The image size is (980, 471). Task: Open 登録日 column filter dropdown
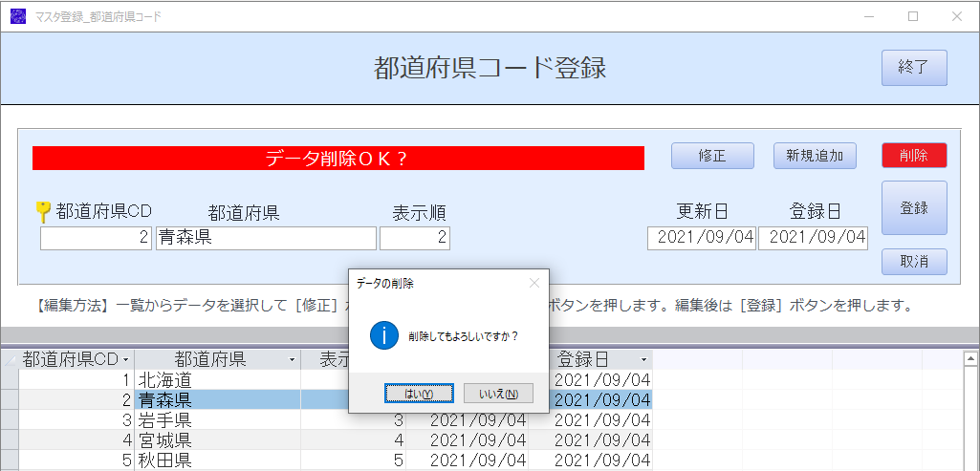tap(644, 360)
